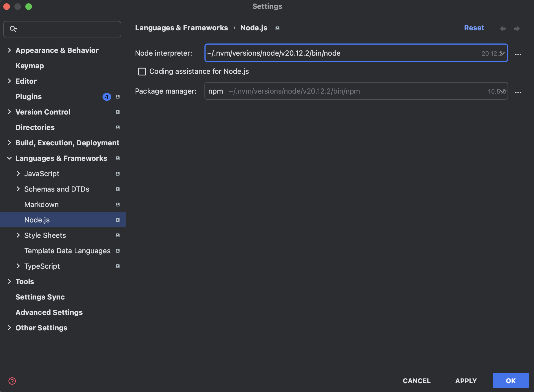
Task: Select Markdown settings page
Action: click(41, 205)
